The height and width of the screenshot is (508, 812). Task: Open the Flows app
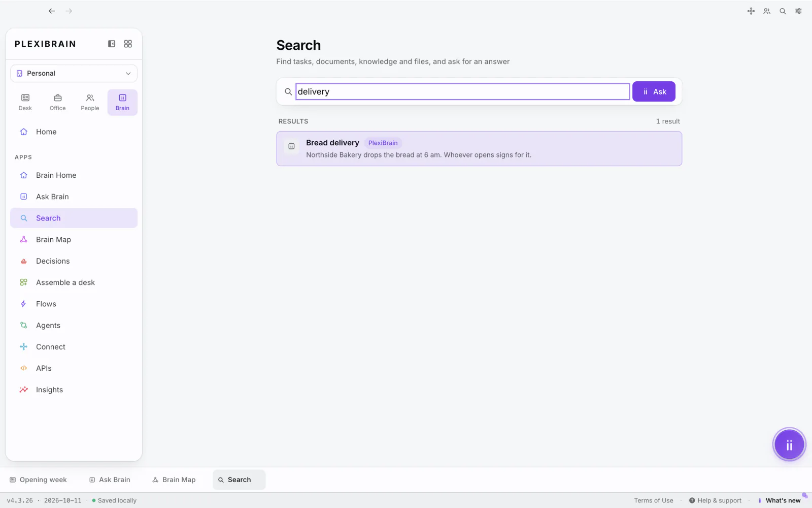(74, 304)
